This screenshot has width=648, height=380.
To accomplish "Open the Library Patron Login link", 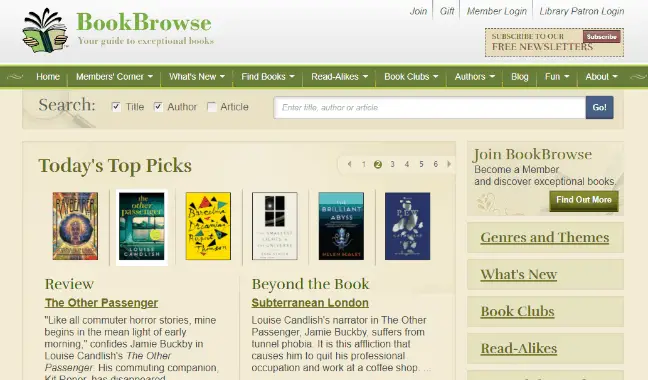I will (x=582, y=11).
